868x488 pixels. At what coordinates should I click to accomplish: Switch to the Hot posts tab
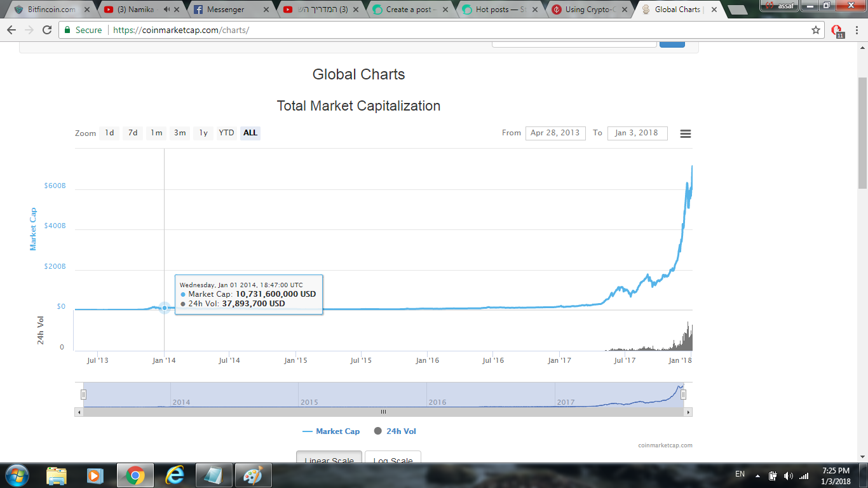pyautogui.click(x=500, y=10)
